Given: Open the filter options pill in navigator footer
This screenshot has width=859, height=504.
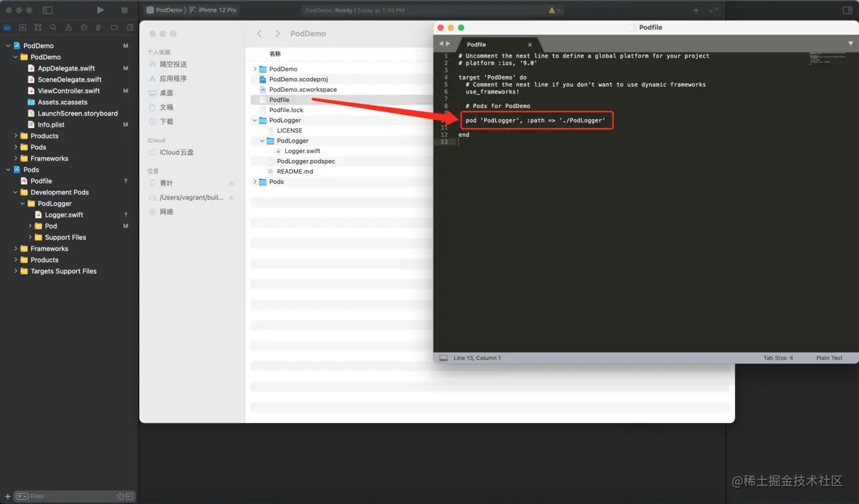Looking at the screenshot, I should coord(22,496).
